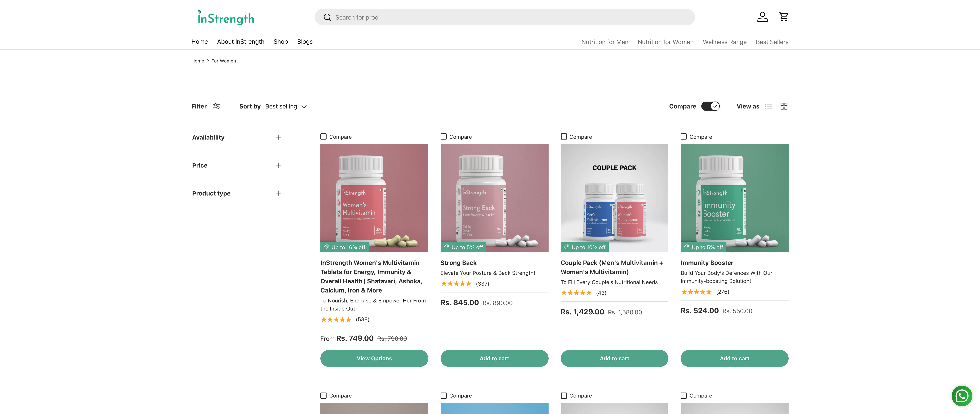Add Strong Back to cart
Viewport: 980px width, 414px height.
tap(494, 358)
